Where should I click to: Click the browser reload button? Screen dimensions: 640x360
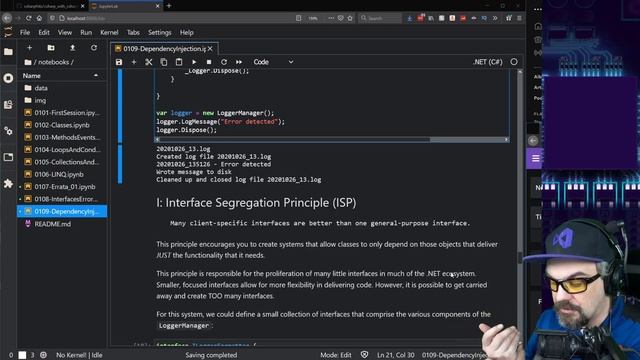point(28,18)
